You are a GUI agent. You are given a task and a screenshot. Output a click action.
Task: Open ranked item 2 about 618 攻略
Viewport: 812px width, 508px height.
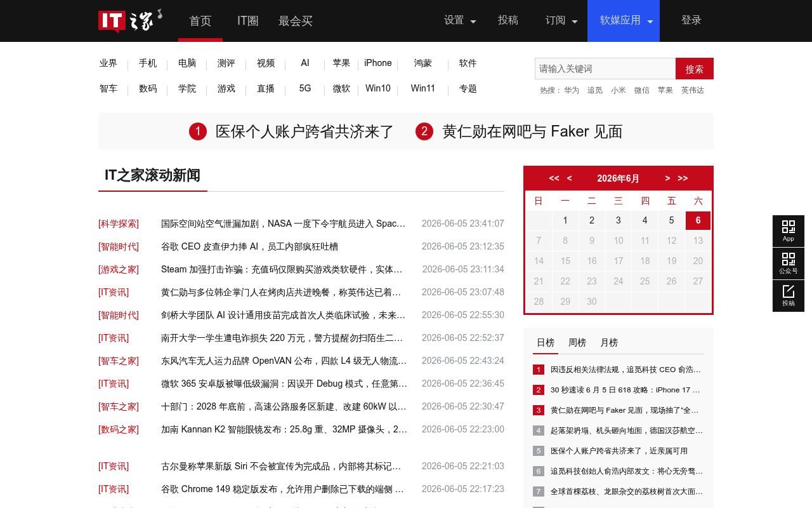(625, 390)
